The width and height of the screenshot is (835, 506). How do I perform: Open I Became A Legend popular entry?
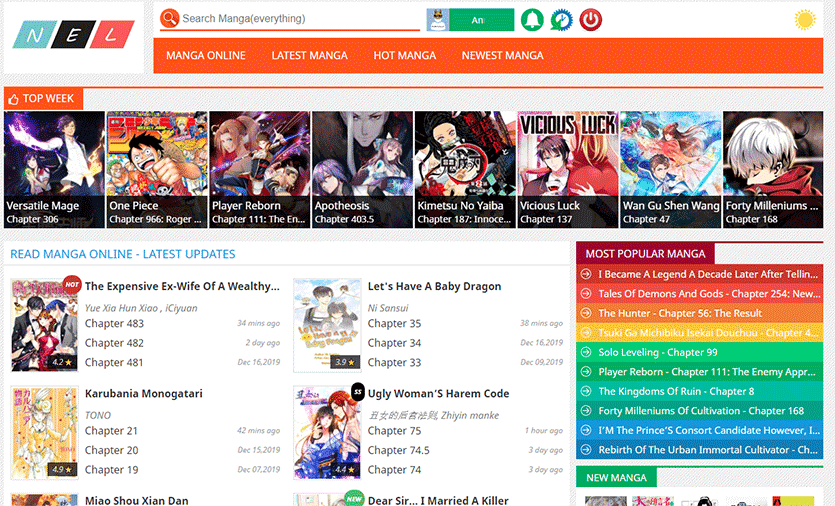point(700,274)
